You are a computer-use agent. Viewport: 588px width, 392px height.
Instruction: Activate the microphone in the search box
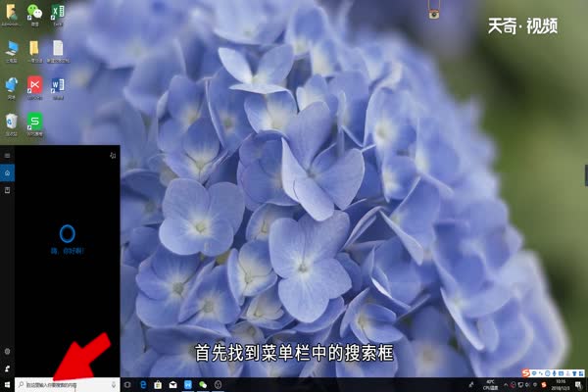[x=114, y=385]
